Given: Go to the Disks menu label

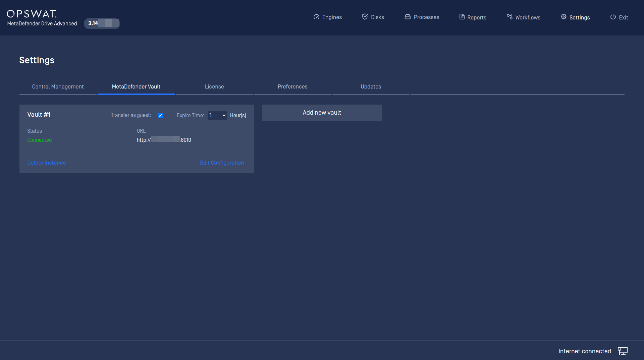Looking at the screenshot, I should click(x=377, y=17).
